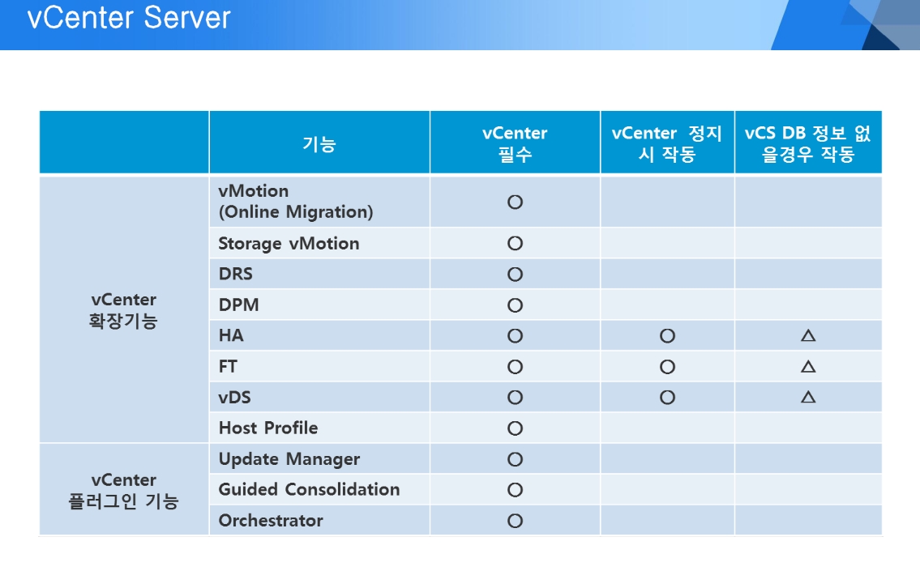Select the 기능 column header
The width and height of the screenshot is (920, 588).
(319, 143)
